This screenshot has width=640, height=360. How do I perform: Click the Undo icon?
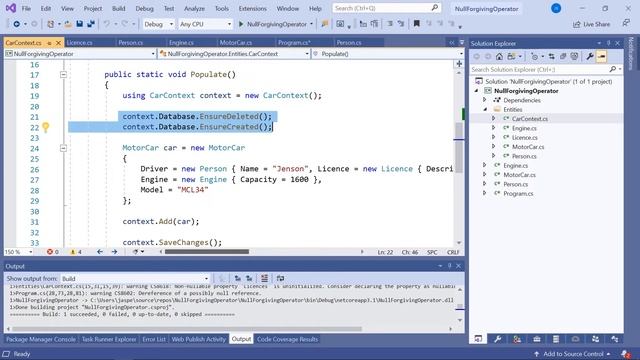[x=106, y=24]
